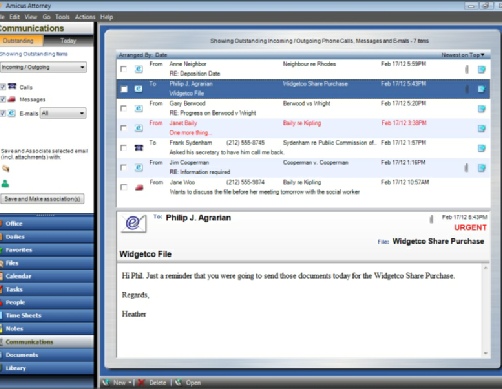Click the email icon in Philip J. Agrarian row
Viewport: 502px width, 389px height.
[x=139, y=89]
